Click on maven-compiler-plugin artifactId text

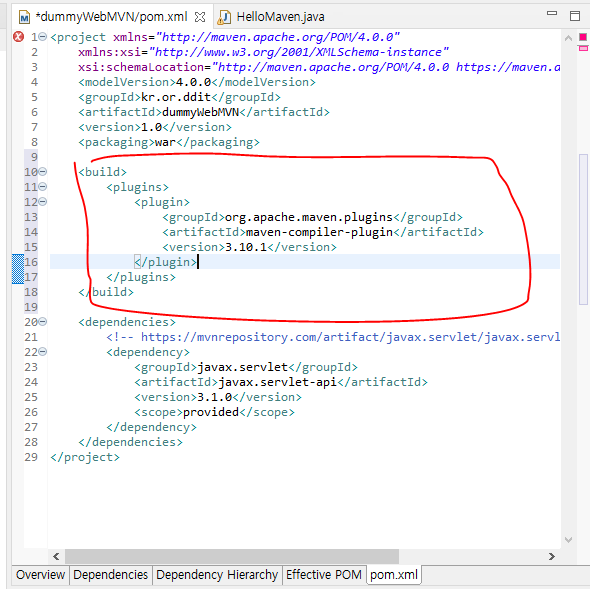click(319, 232)
